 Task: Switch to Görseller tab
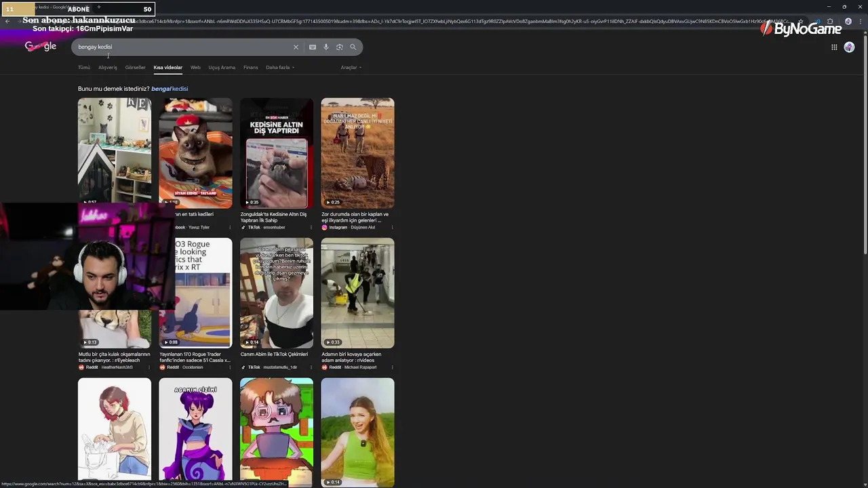click(135, 67)
